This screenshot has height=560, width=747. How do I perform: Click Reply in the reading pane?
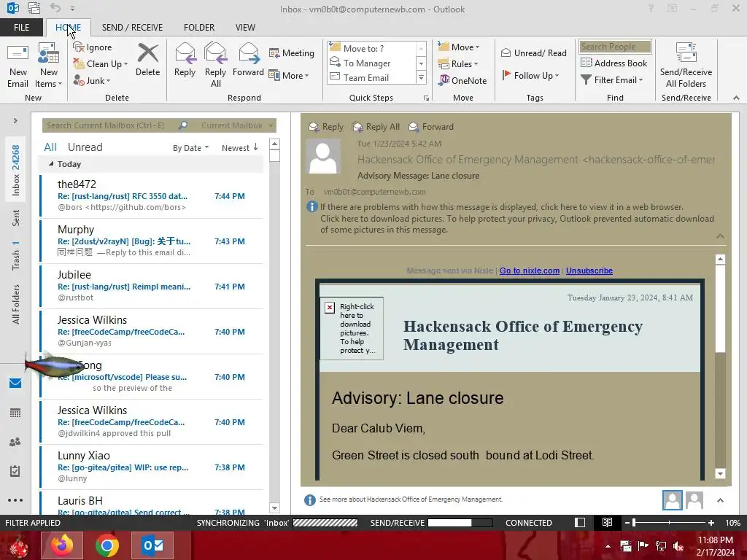[x=326, y=127]
